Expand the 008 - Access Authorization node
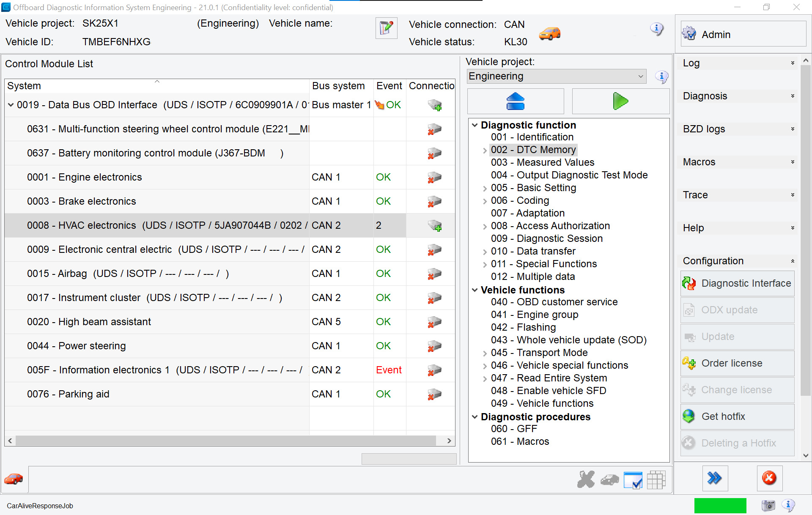 point(485,226)
